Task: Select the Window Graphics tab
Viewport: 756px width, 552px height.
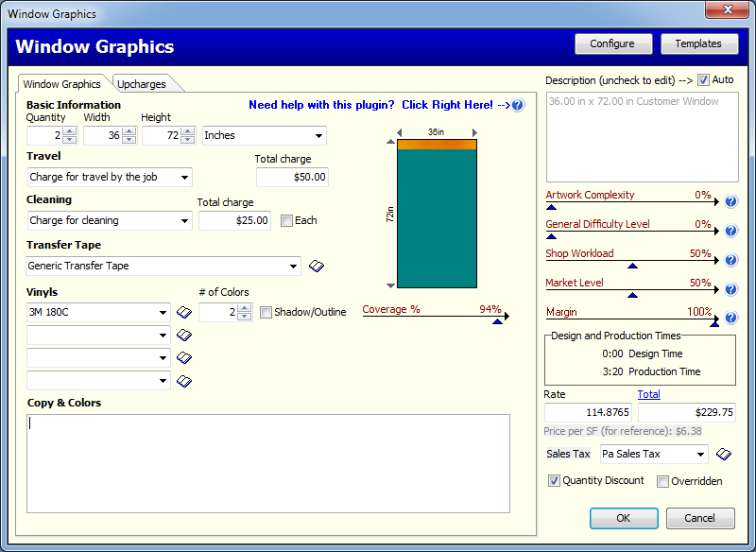Action: 61,84
